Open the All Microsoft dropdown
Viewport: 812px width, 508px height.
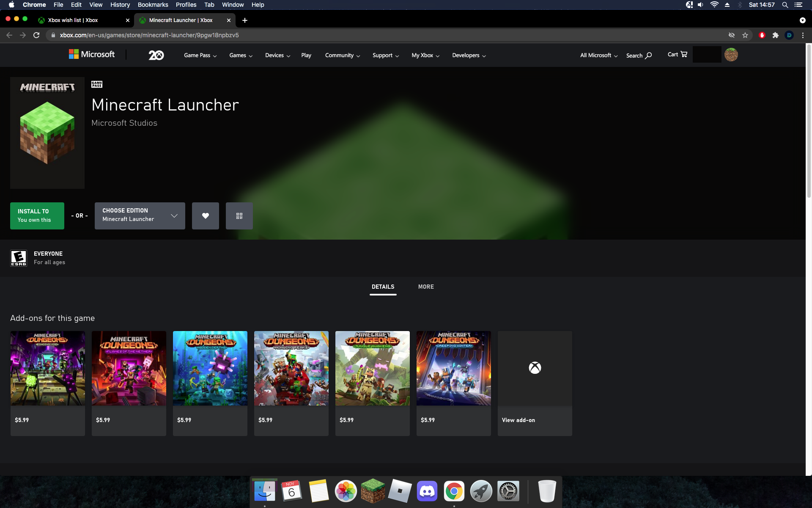[598, 55]
